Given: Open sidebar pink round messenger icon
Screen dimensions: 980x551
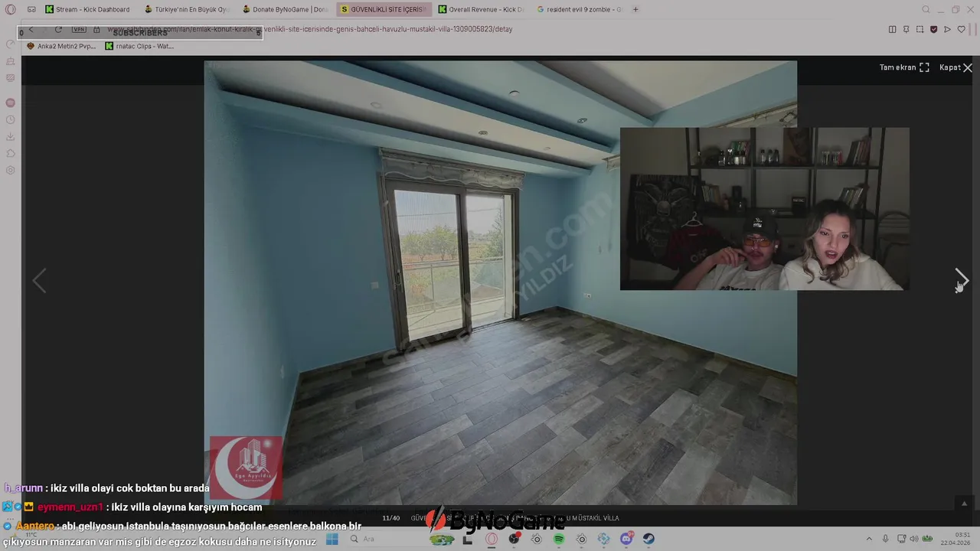Looking at the screenshot, I should click(10, 103).
